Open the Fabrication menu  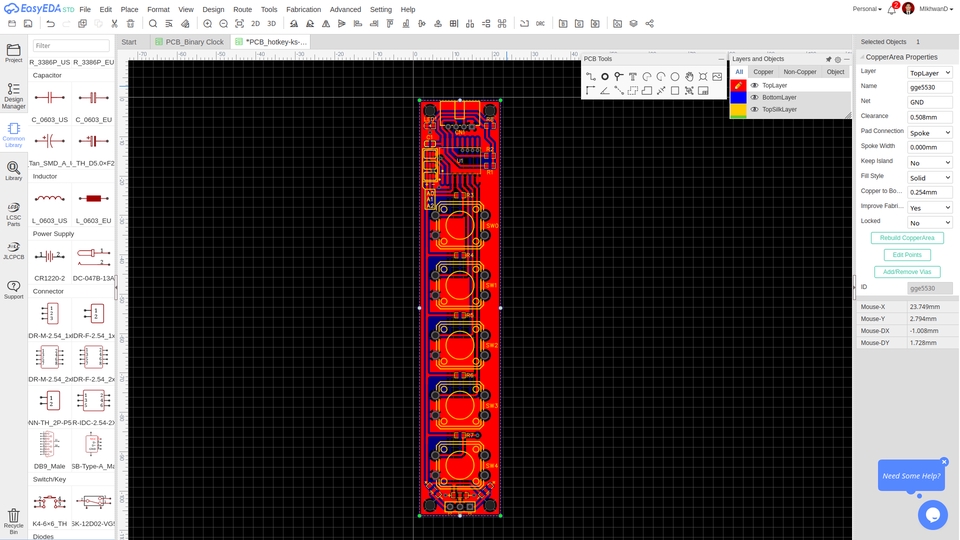[x=303, y=9]
